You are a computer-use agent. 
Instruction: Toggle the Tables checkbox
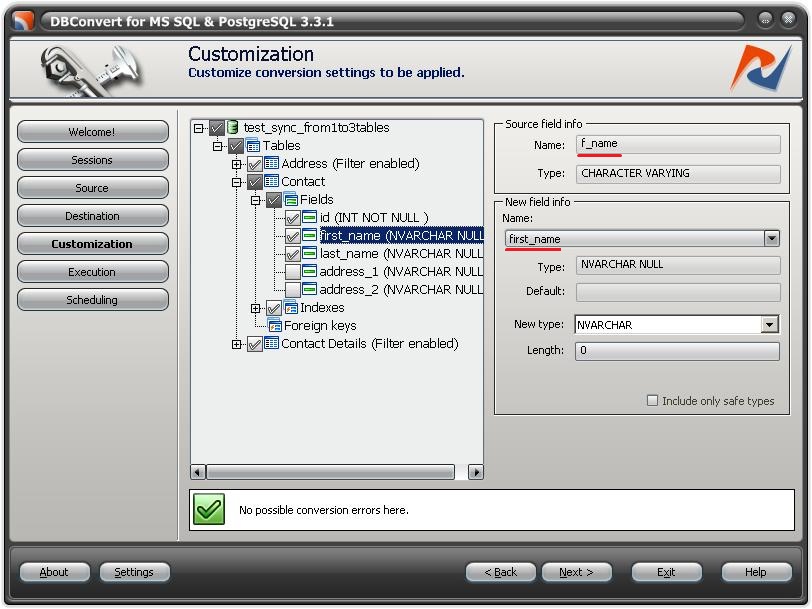(236, 146)
